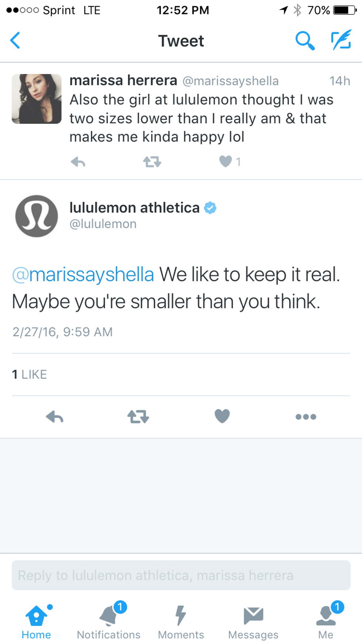Like marissa herrera's lululemon tweet

tap(225, 161)
